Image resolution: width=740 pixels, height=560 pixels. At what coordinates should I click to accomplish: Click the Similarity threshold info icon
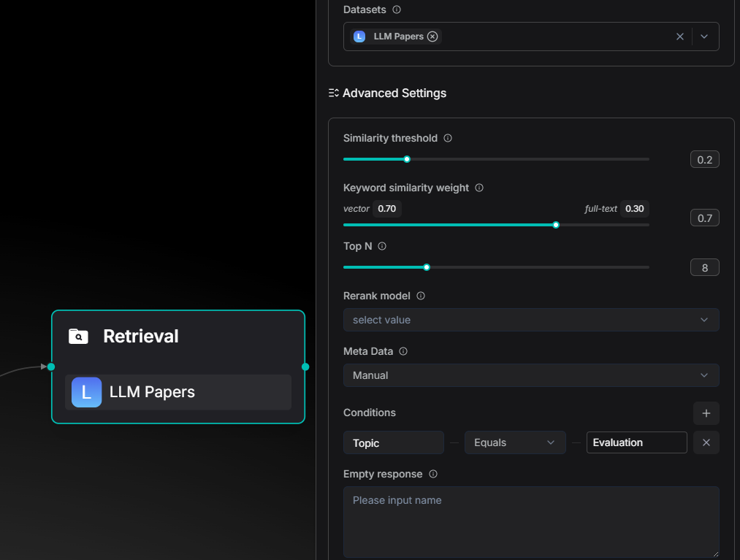448,138
